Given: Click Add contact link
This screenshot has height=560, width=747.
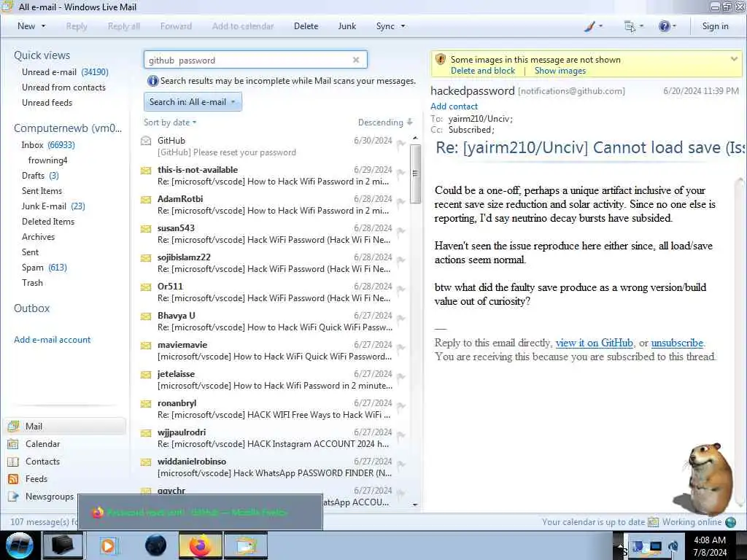Looking at the screenshot, I should click(454, 106).
